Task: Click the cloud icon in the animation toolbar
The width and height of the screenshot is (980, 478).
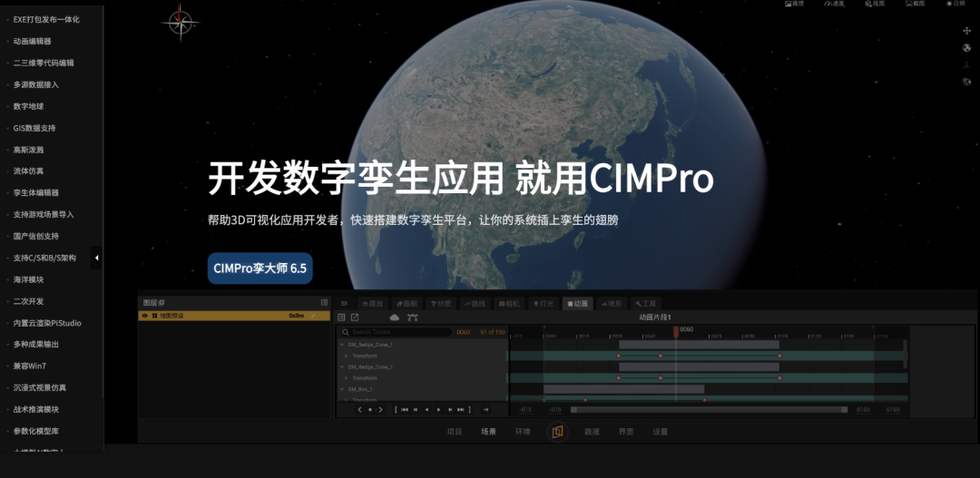Action: [x=395, y=317]
